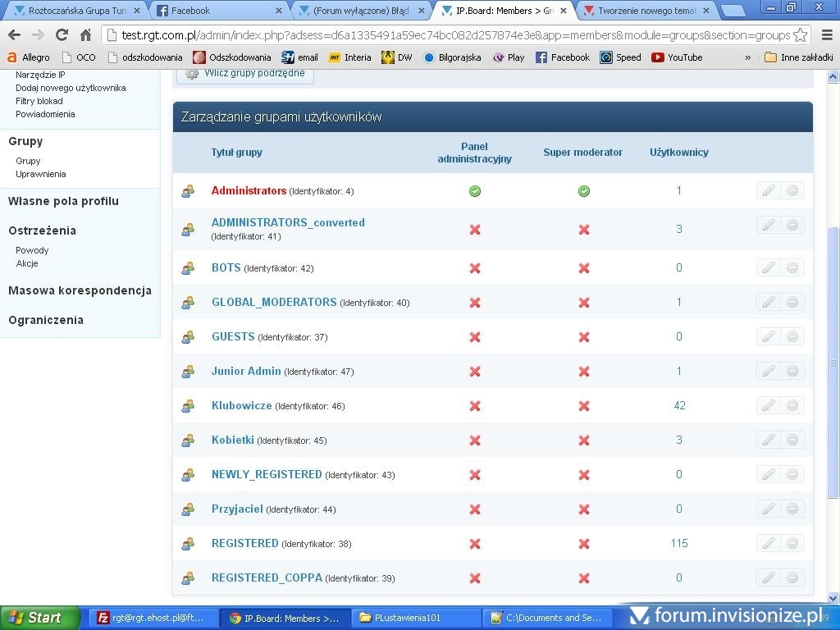Open the Inne zakładki bookmarks folder
840x630 pixels.
click(x=797, y=57)
